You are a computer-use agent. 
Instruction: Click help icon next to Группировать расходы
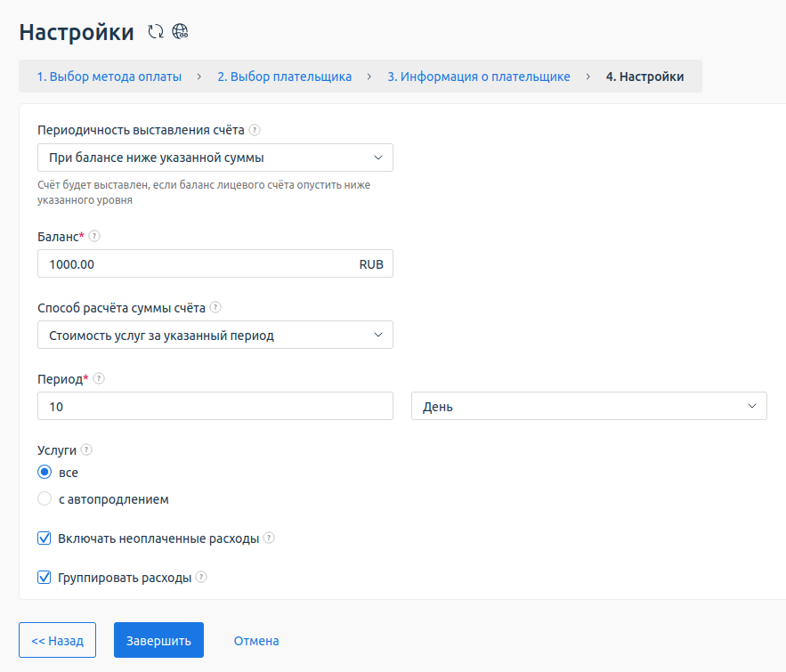(201, 578)
